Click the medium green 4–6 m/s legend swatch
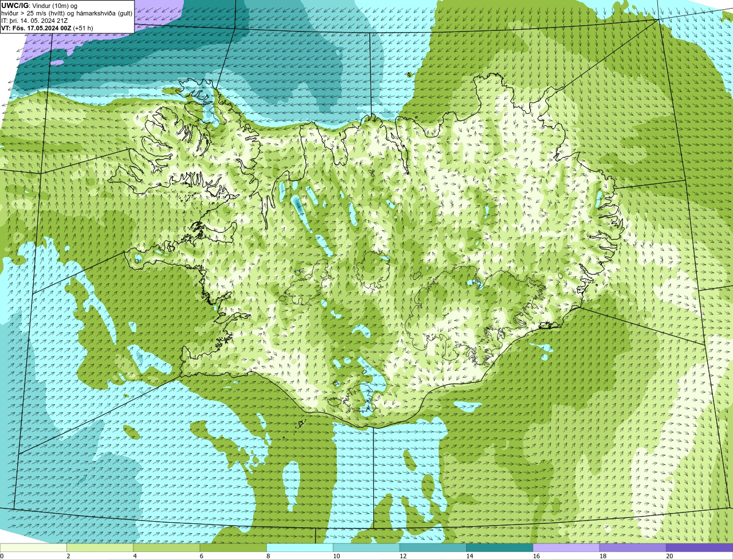This screenshot has height=560, width=733. (167, 547)
